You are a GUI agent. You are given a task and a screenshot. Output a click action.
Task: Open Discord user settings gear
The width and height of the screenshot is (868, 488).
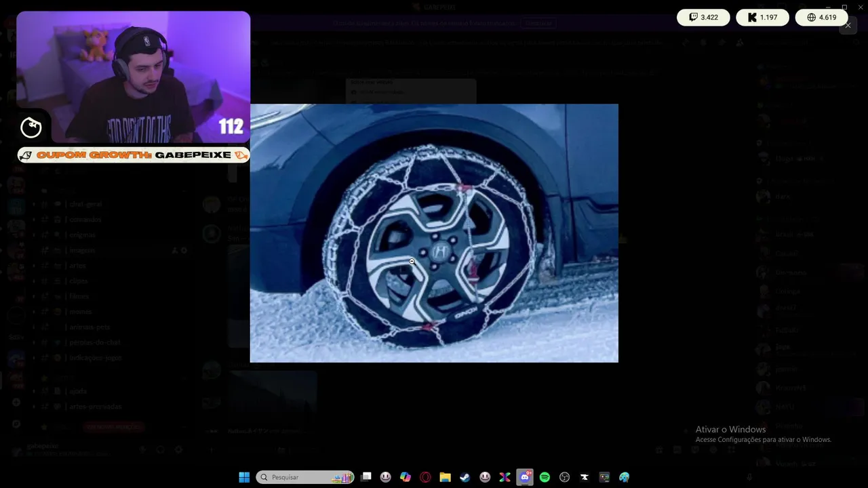coord(178,449)
